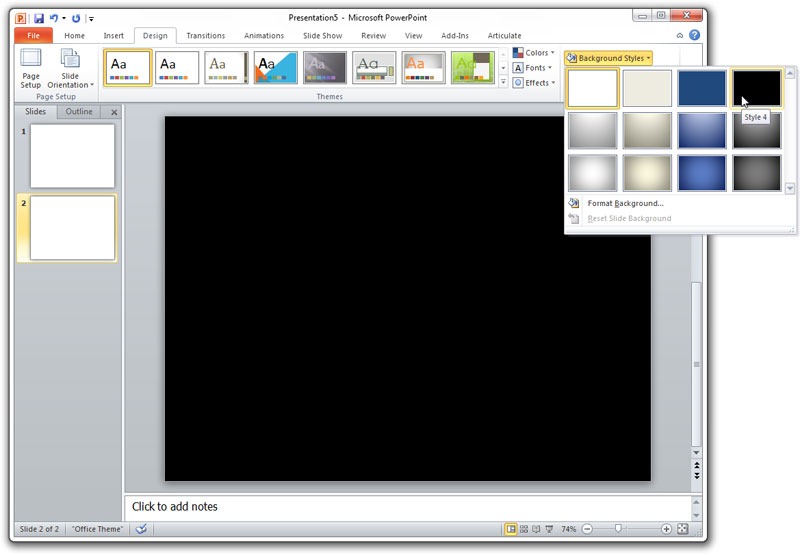
Task: Open the Articulate tab
Action: [x=505, y=36]
